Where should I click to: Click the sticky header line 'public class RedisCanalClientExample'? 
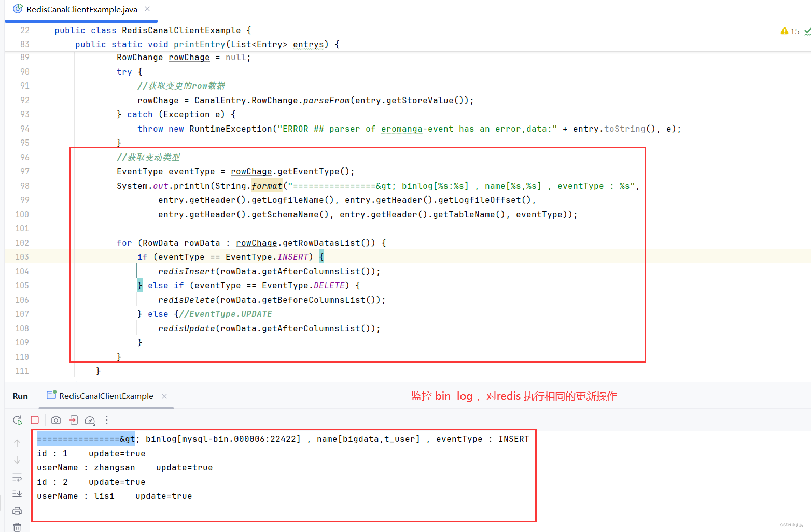pos(152,30)
